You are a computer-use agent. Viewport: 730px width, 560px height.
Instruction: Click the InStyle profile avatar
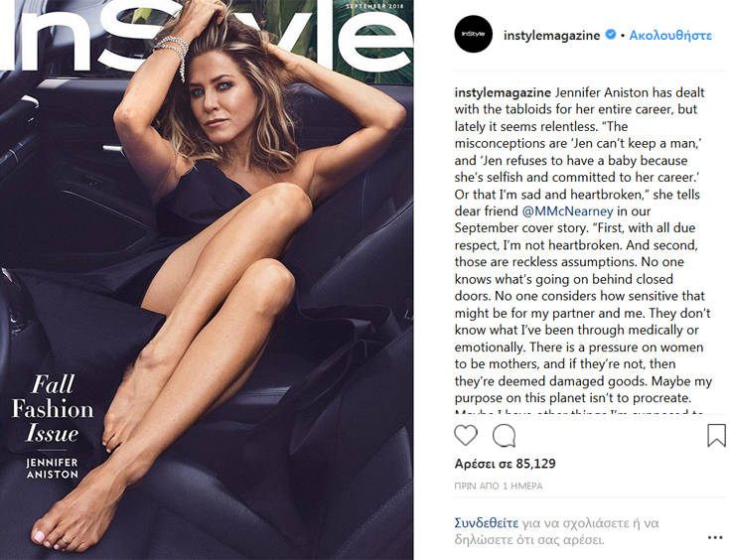(x=474, y=34)
